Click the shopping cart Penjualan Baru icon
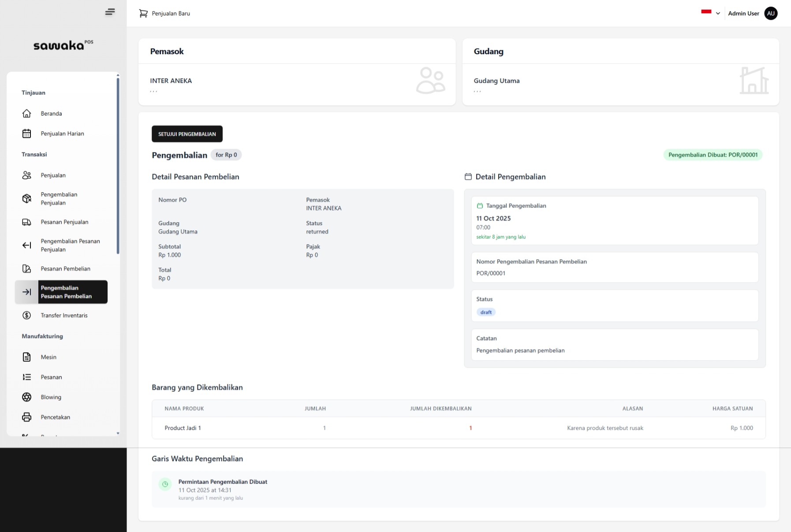The height and width of the screenshot is (532, 791). point(143,14)
